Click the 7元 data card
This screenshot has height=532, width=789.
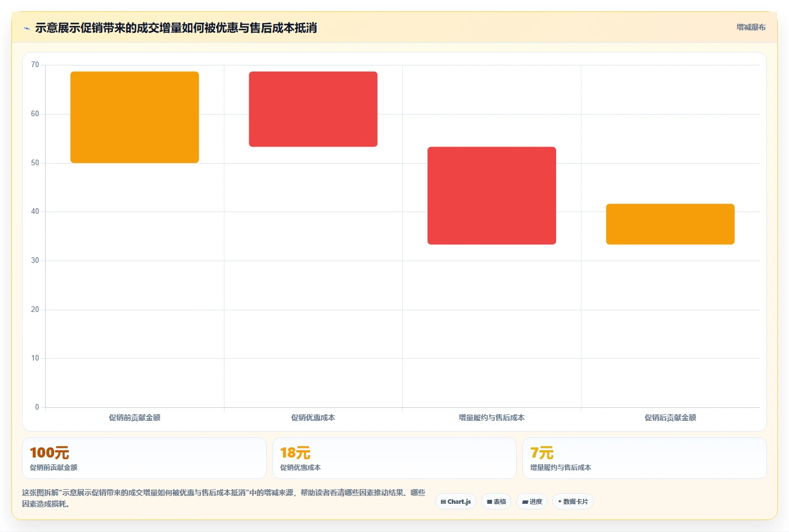(645, 458)
